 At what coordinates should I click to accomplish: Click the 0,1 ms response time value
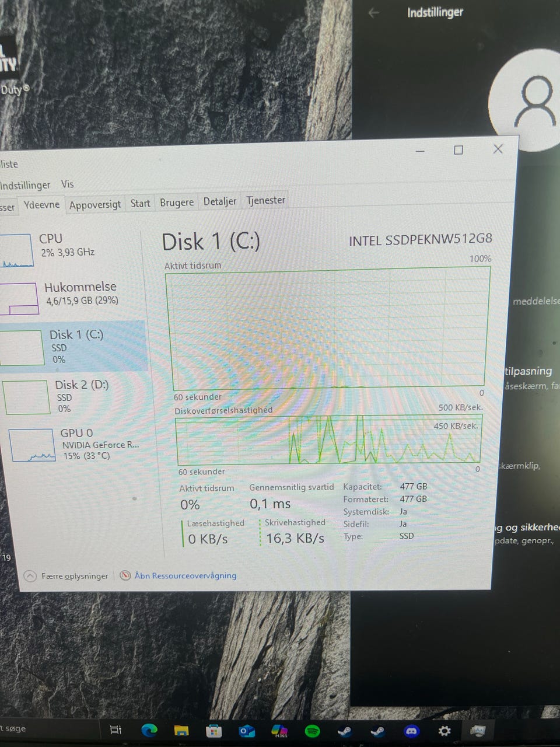[x=270, y=504]
